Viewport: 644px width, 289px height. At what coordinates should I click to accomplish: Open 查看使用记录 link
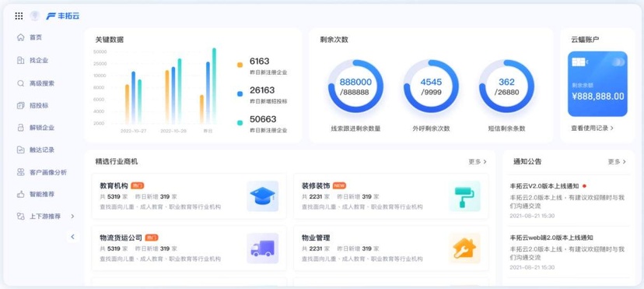[592, 128]
